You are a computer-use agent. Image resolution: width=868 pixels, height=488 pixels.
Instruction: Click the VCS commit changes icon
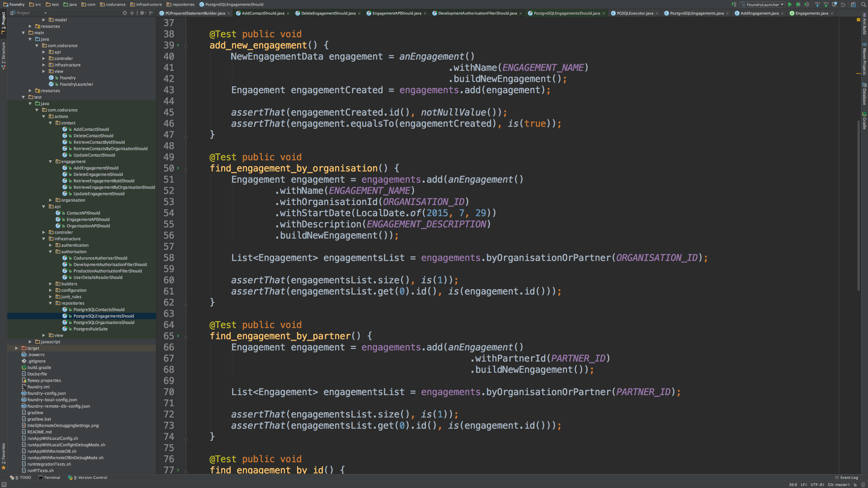coord(826,4)
